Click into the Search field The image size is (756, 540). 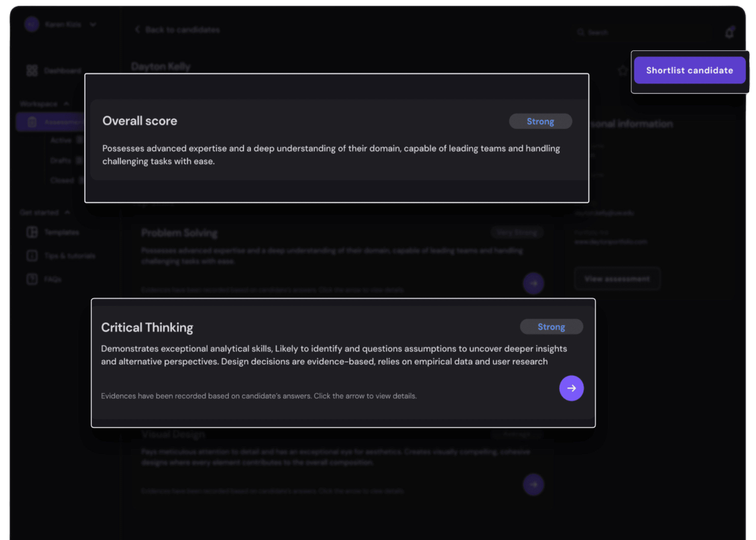pyautogui.click(x=598, y=33)
